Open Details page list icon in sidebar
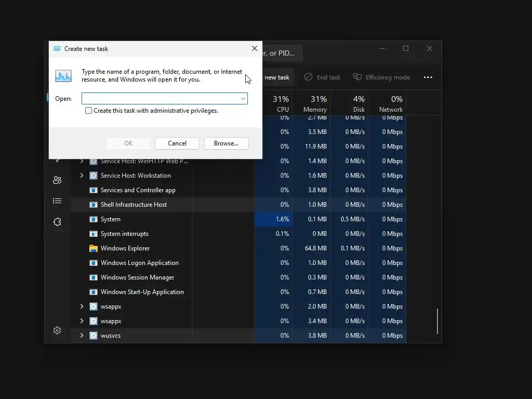The width and height of the screenshot is (532, 399). pos(57,201)
